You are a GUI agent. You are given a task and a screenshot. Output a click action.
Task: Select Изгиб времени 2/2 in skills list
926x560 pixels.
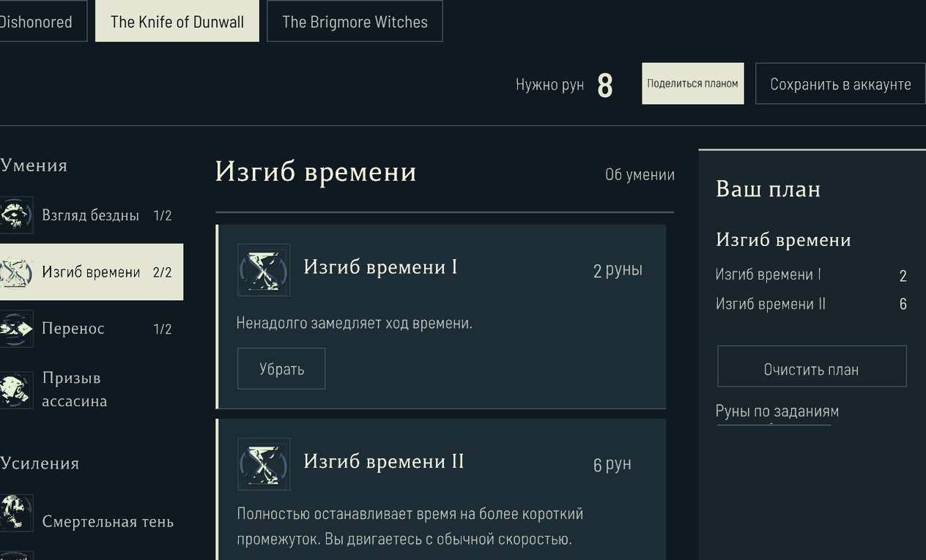point(91,272)
